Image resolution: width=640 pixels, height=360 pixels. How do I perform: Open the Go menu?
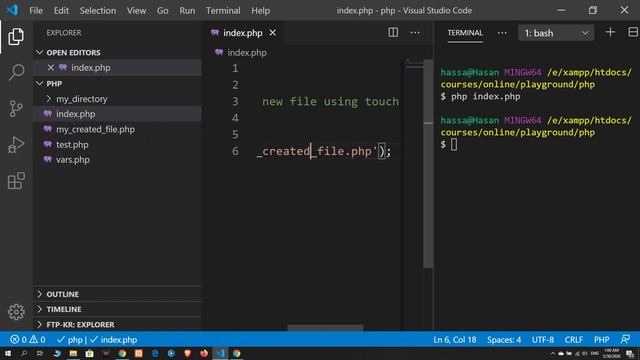click(162, 11)
